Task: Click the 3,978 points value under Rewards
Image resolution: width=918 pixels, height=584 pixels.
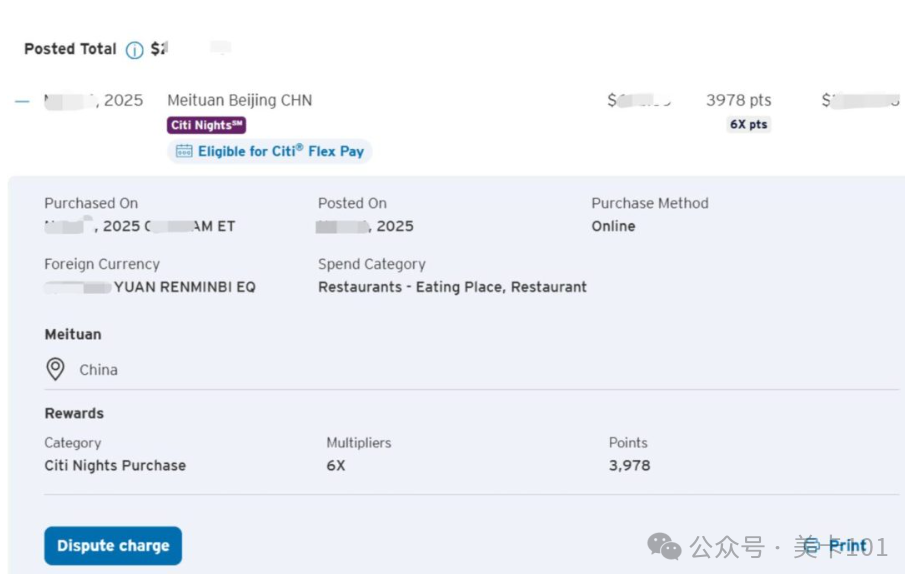Action: point(629,465)
